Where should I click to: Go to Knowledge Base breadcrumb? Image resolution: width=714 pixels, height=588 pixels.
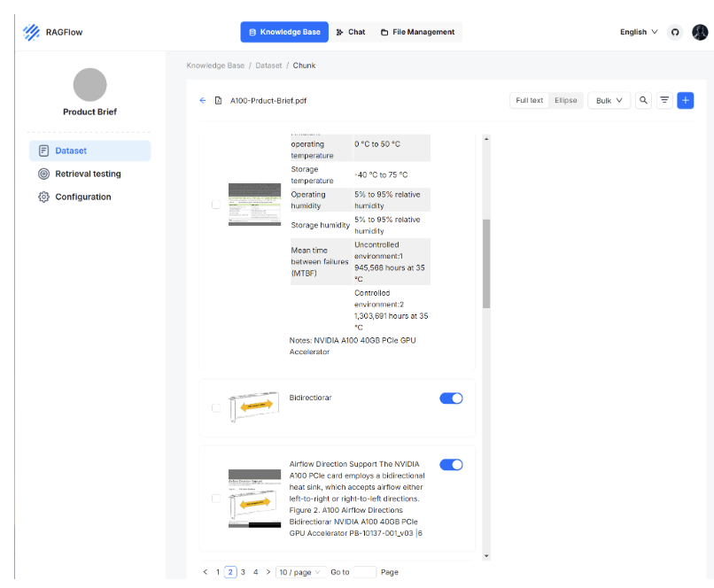[215, 66]
